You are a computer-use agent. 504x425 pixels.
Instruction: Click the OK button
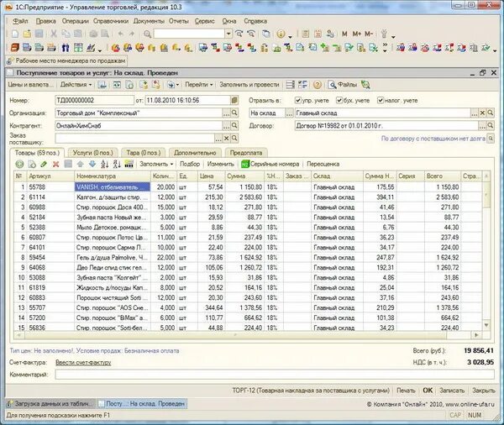tap(428, 391)
